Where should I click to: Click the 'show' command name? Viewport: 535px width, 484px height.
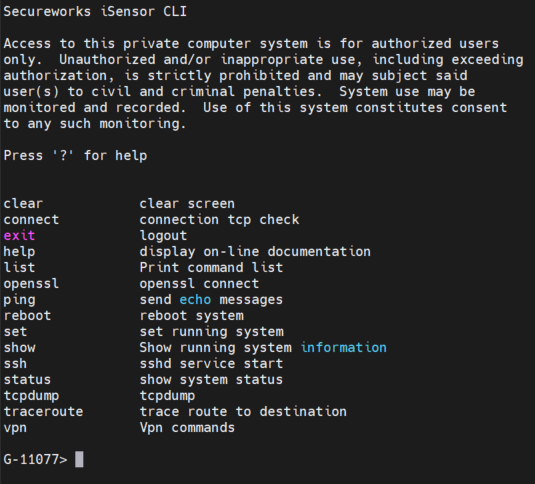pyautogui.click(x=19, y=348)
